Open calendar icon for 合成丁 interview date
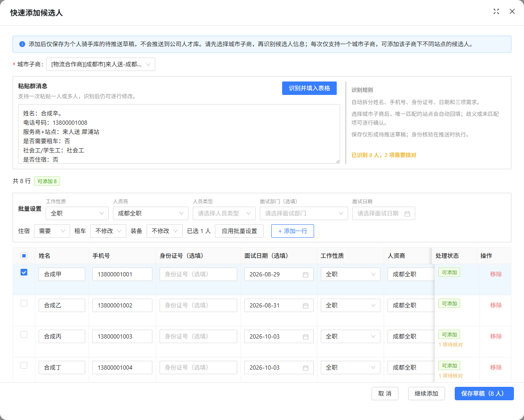Image resolution: width=524 pixels, height=420 pixels. [306, 368]
